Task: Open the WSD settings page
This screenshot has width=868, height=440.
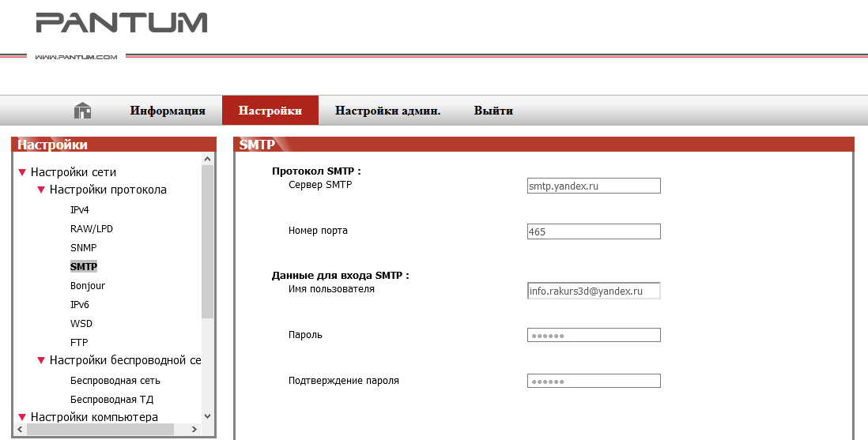Action: pos(81,324)
